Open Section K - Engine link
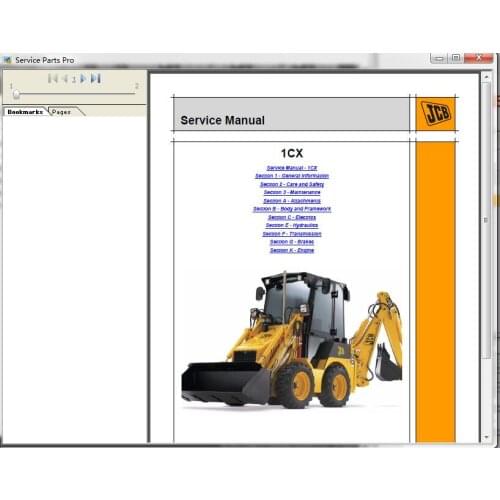This screenshot has height=500, width=500. (x=292, y=250)
